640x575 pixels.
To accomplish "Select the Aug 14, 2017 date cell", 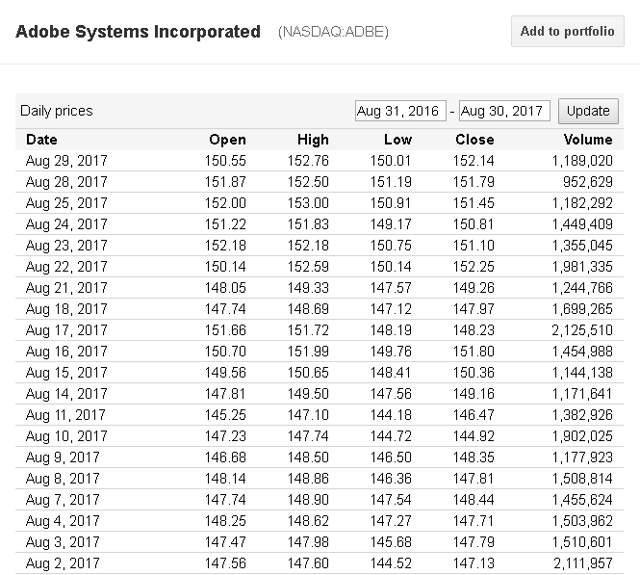I will click(x=67, y=394).
